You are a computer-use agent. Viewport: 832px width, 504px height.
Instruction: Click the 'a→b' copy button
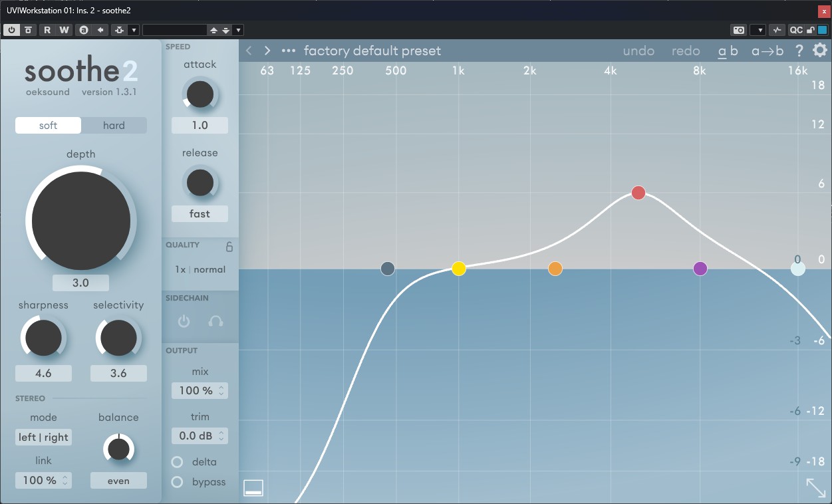pos(767,51)
